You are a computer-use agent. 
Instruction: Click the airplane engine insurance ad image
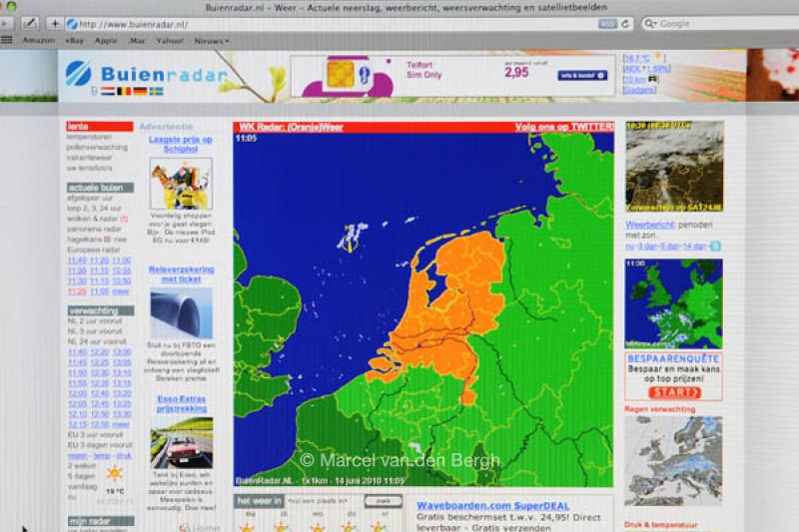[182, 313]
